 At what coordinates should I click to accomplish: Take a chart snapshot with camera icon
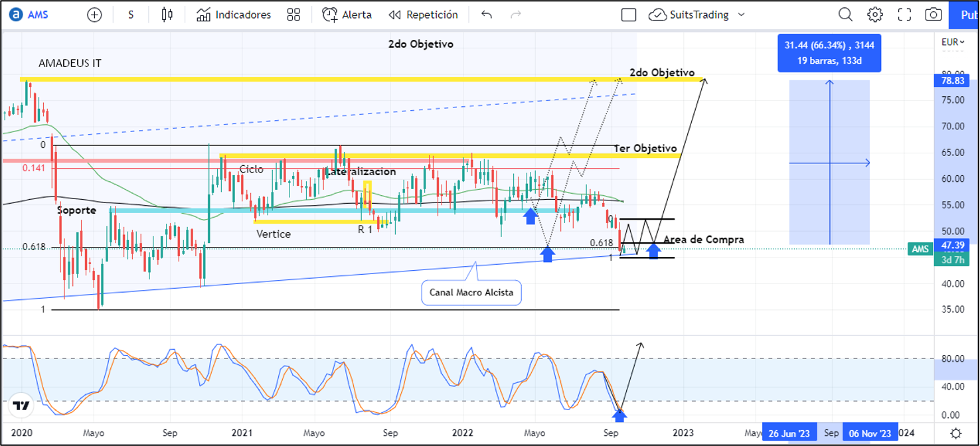pos(934,15)
